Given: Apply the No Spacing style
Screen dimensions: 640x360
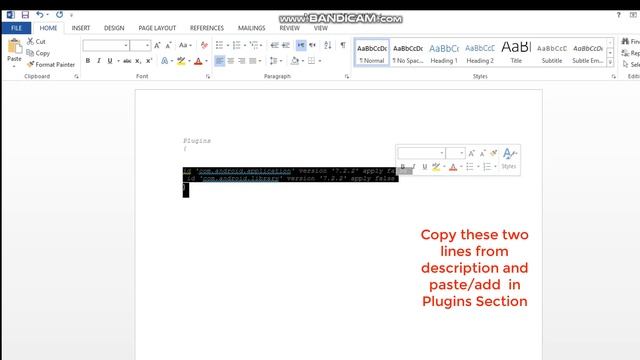Looking at the screenshot, I should coord(408,52).
